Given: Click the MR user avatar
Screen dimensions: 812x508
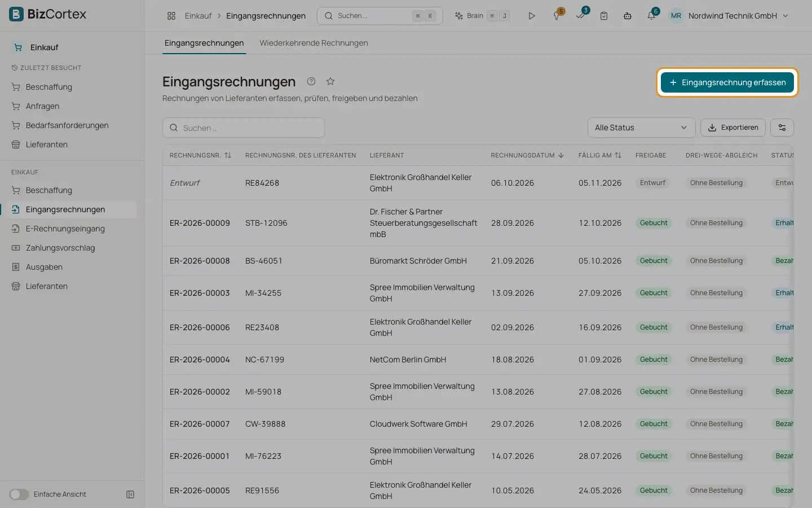Looking at the screenshot, I should coord(676,16).
